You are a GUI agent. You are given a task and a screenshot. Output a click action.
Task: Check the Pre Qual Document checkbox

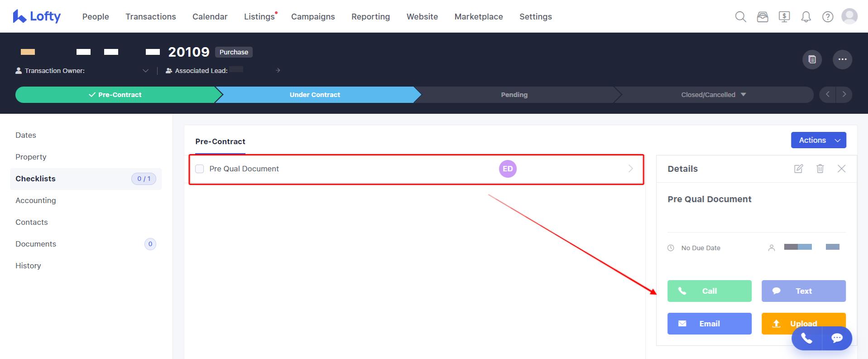coord(199,169)
